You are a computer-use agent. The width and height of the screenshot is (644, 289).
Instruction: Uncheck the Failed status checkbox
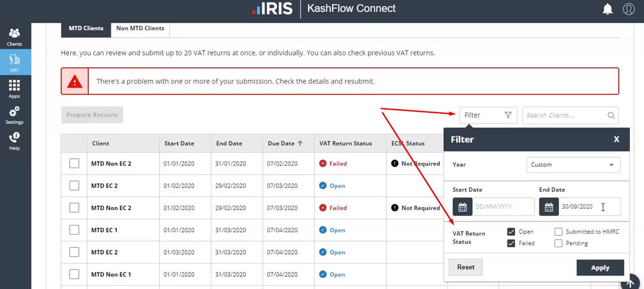511,243
